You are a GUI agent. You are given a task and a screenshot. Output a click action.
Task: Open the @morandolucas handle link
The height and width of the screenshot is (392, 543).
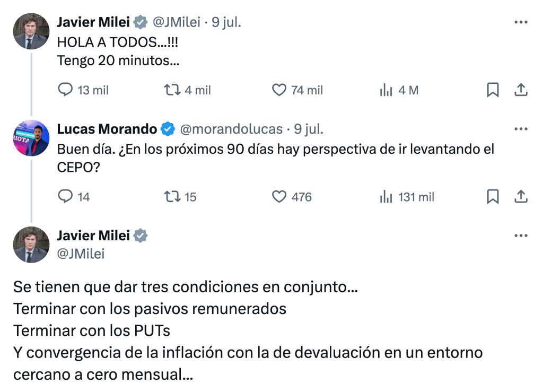(232, 129)
